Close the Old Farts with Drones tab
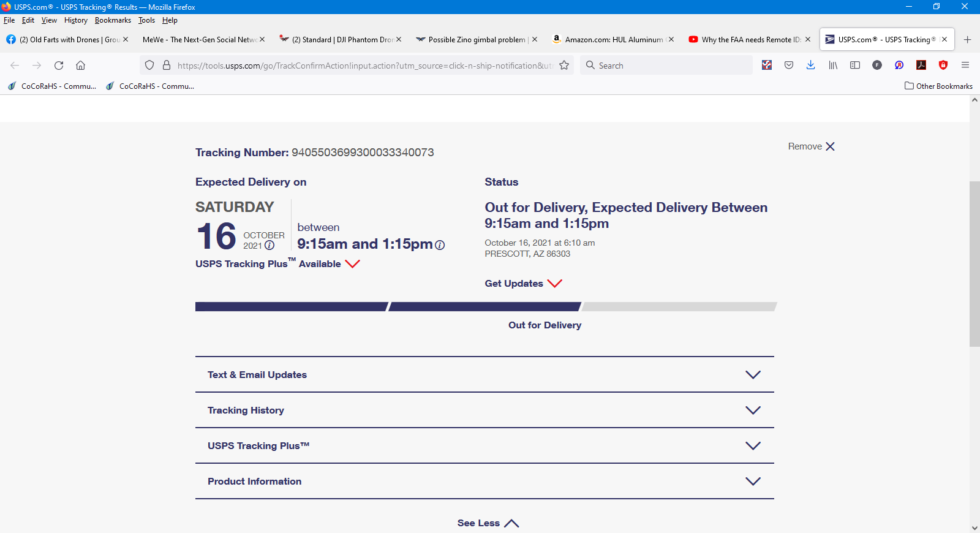Screen dimensions: 980x533 point(126,39)
